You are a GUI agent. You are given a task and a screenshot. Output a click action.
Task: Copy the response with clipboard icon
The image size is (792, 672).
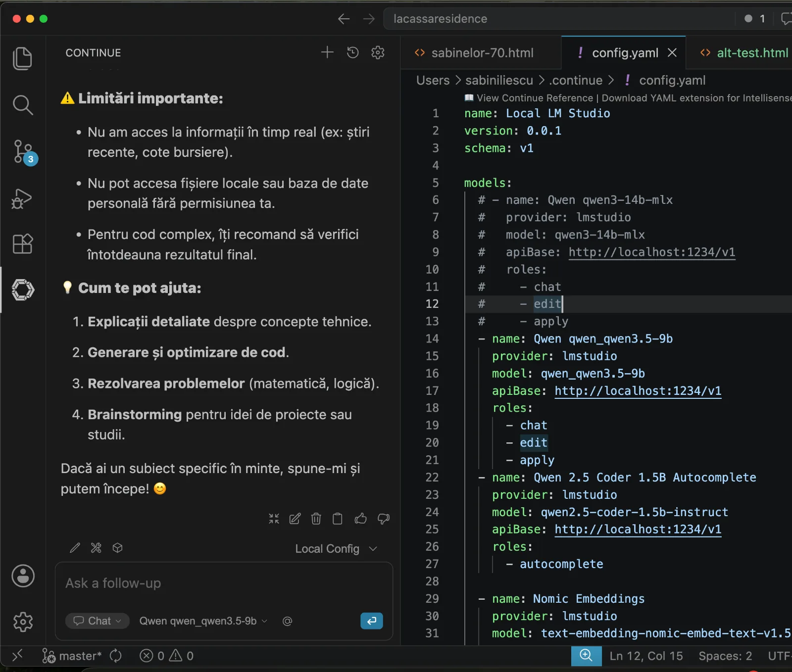[x=338, y=519]
